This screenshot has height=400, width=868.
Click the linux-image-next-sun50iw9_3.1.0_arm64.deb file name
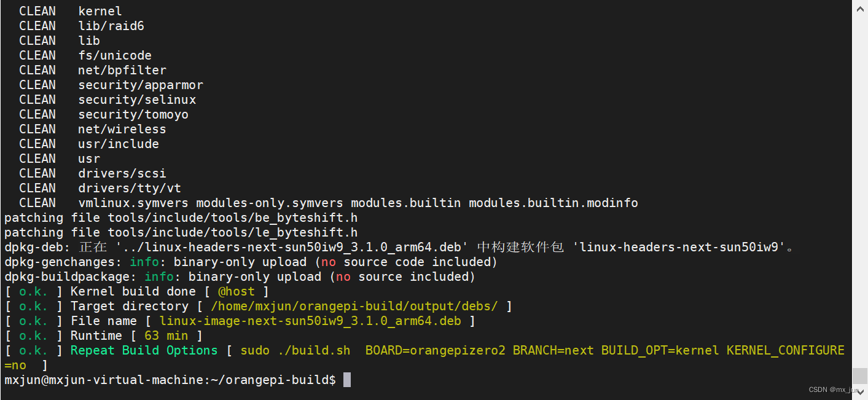point(310,321)
